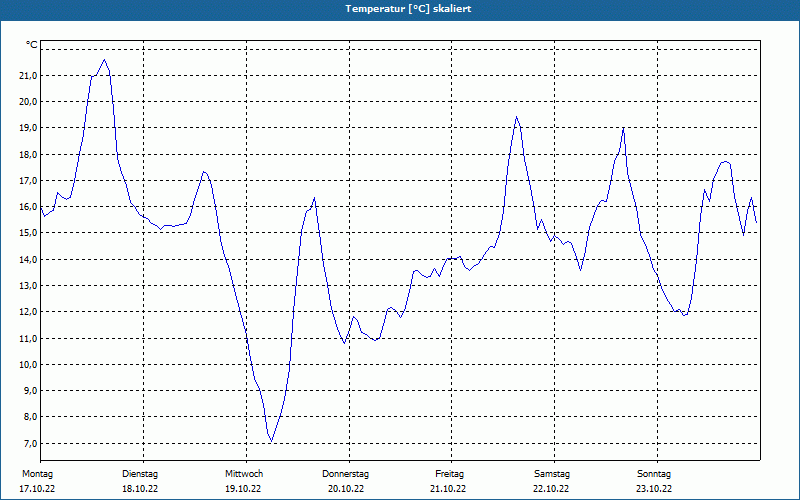Click the Samstag day label

pos(552,474)
